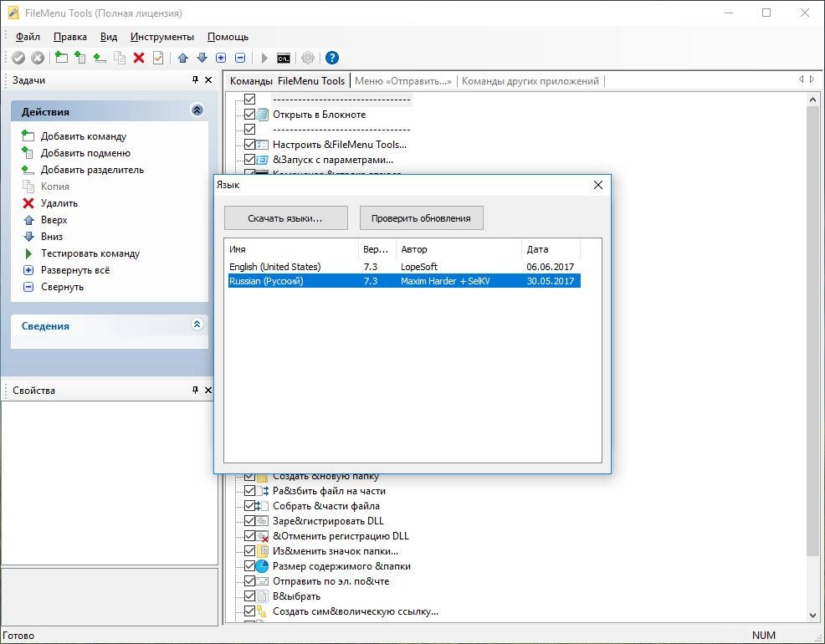Sort by the Дата column header
This screenshot has width=825, height=644.
(x=551, y=249)
